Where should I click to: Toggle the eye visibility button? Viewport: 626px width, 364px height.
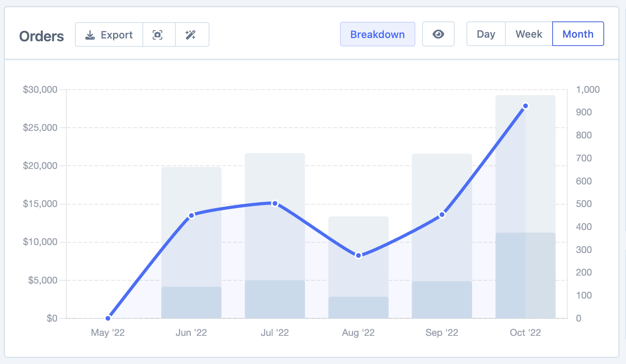point(438,34)
